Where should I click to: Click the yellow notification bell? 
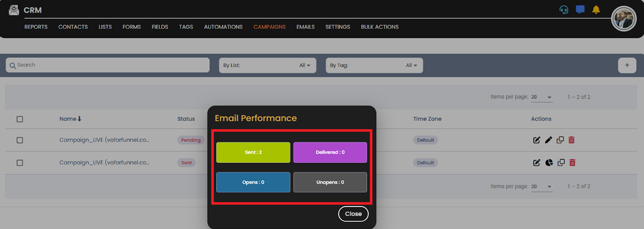point(596,10)
